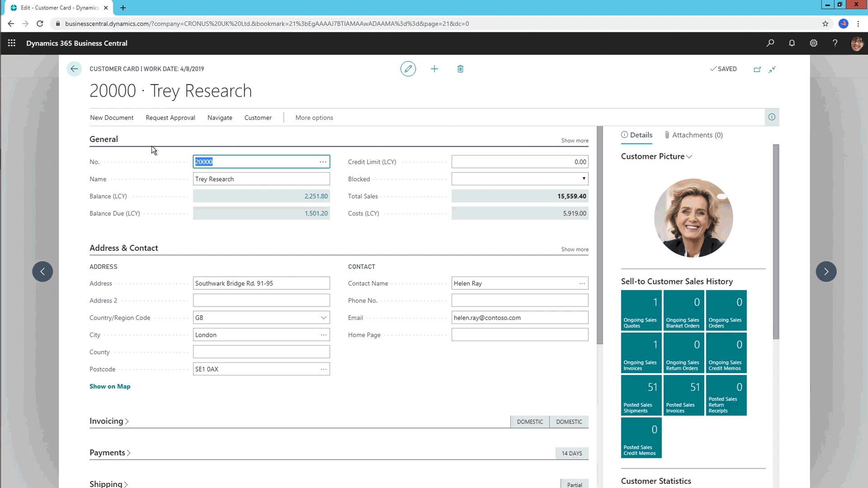Open page in new window icon
The image size is (868, 488).
coord(757,69)
